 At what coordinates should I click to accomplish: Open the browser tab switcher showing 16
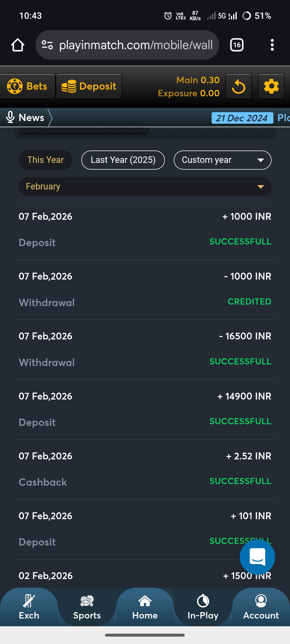pos(237,45)
